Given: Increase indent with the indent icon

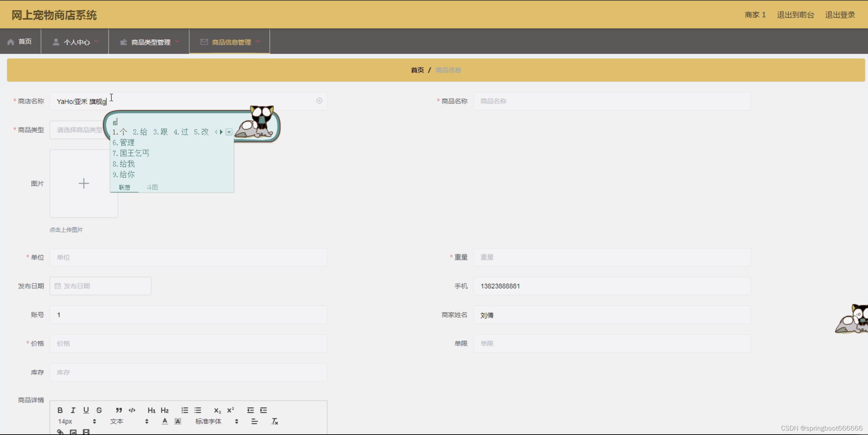Looking at the screenshot, I should click(x=263, y=410).
